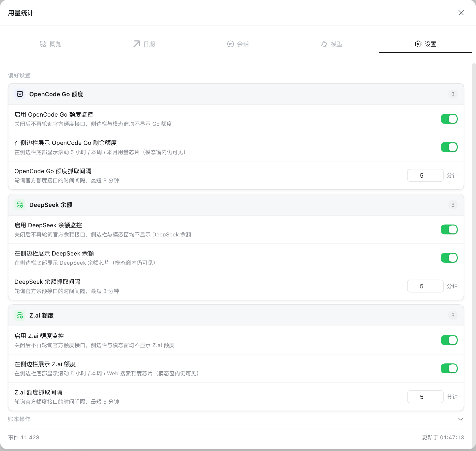Open the 概览 overview tab
Viewport: 476px width, 451px height.
tap(50, 44)
